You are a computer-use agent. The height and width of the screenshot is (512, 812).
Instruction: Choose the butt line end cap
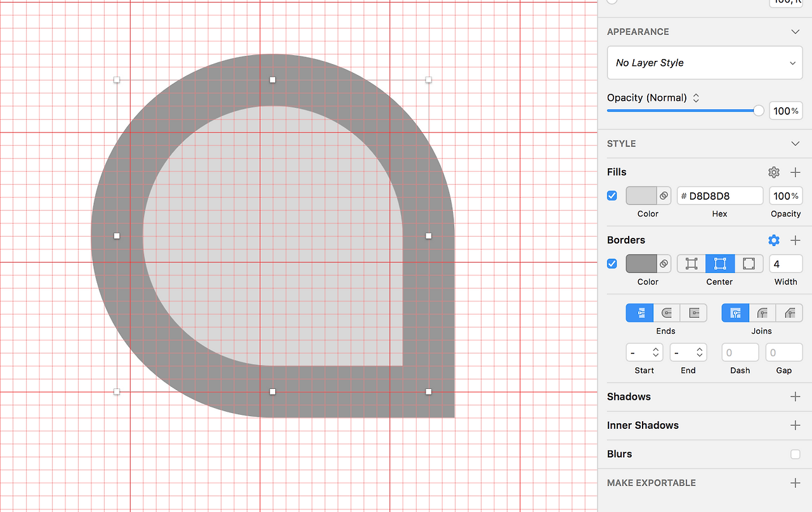pos(639,313)
